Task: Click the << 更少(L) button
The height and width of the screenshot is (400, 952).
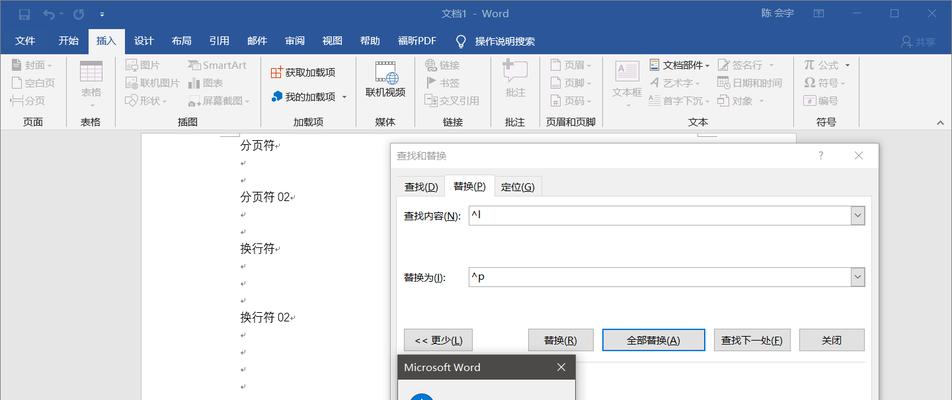Action: [x=438, y=340]
